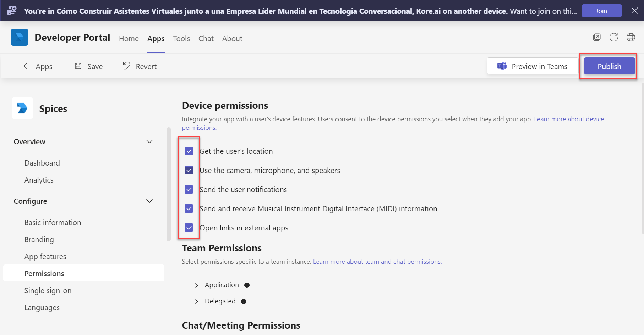Click the Developer Portal logo icon
Viewport: 644px width, 335px height.
[x=20, y=37]
